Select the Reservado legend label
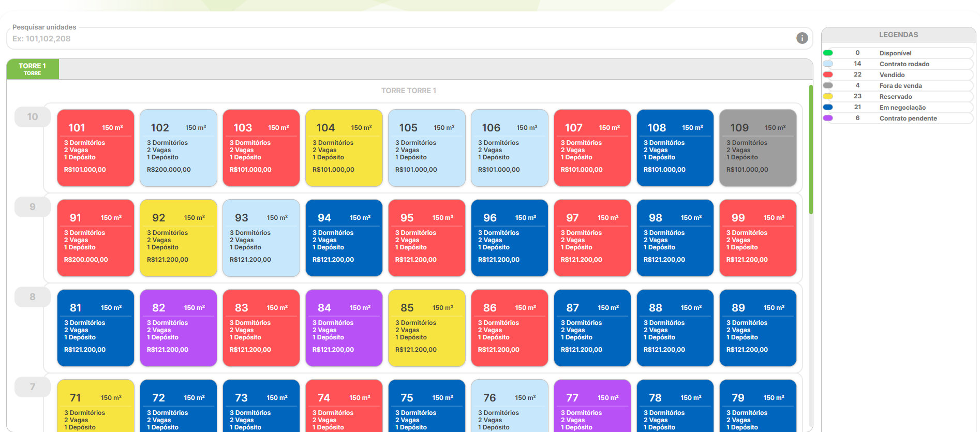Screen dimensions: 980x432 coord(896,96)
